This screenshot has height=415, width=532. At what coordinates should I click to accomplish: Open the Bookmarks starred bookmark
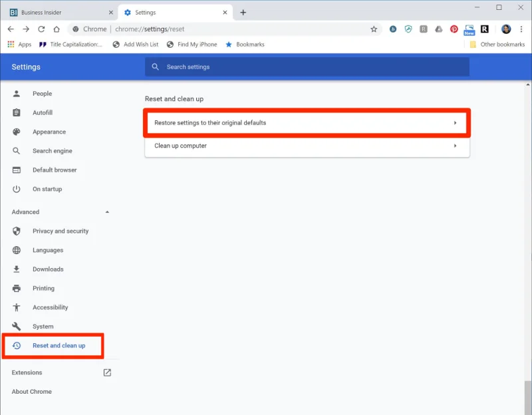[245, 45]
